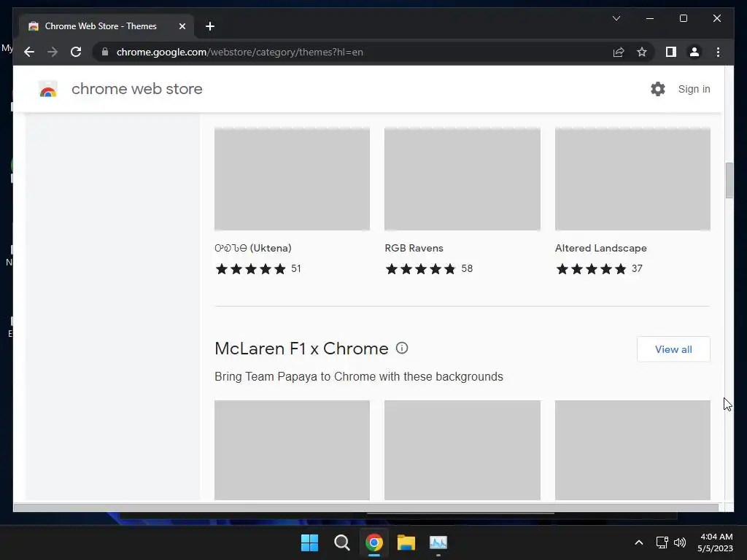The height and width of the screenshot is (560, 747).
Task: Open File Explorer from taskbar
Action: [x=406, y=542]
